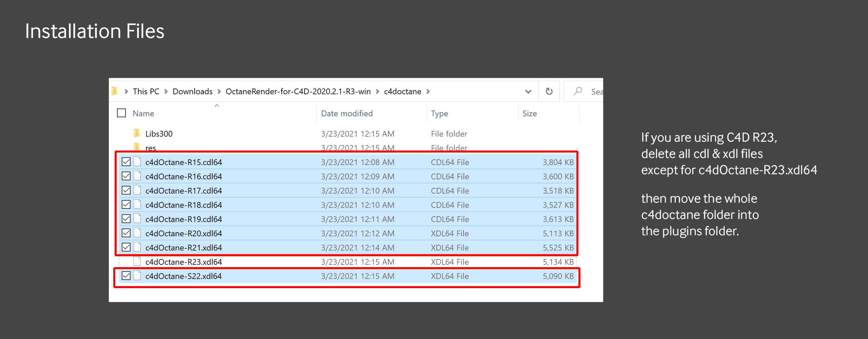Click the 3,804 KB size value
The image size is (868, 339).
558,162
